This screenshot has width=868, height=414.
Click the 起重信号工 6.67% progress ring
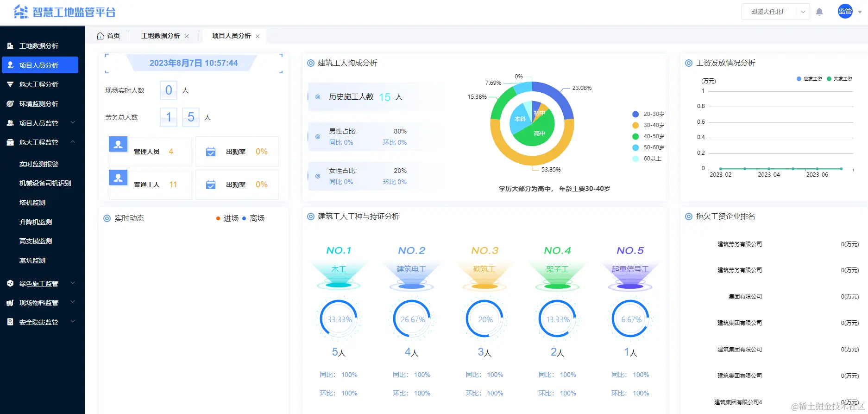tap(631, 319)
